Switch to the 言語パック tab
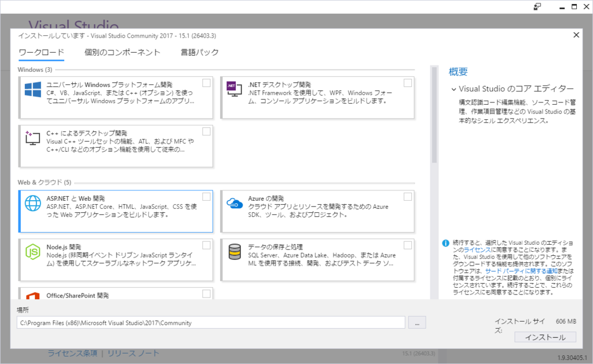 200,52
